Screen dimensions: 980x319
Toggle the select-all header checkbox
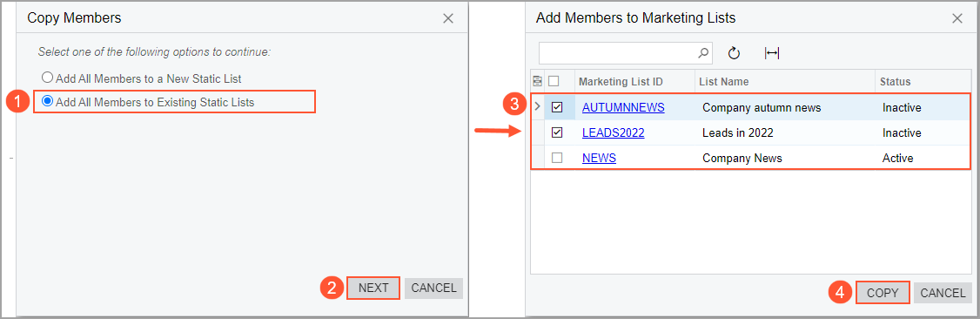[x=554, y=81]
